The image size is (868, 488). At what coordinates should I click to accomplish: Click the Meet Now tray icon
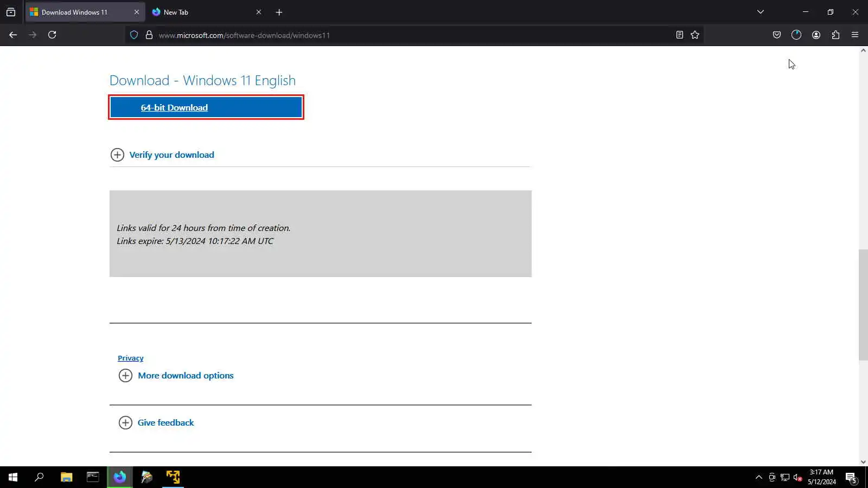tap(772, 477)
